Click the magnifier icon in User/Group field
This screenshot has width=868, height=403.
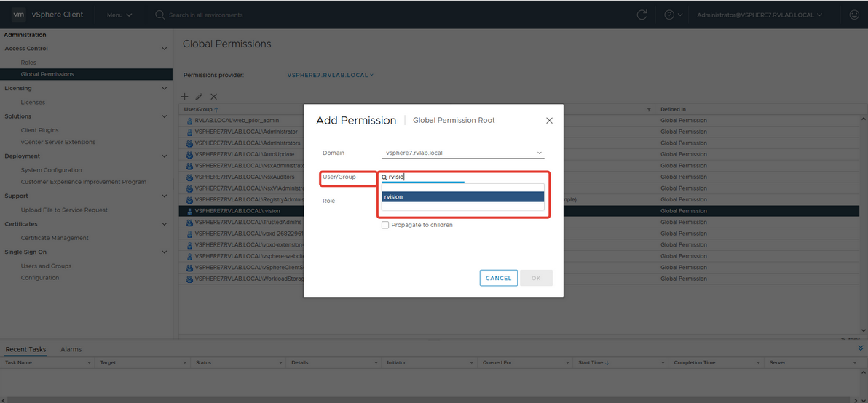point(384,177)
